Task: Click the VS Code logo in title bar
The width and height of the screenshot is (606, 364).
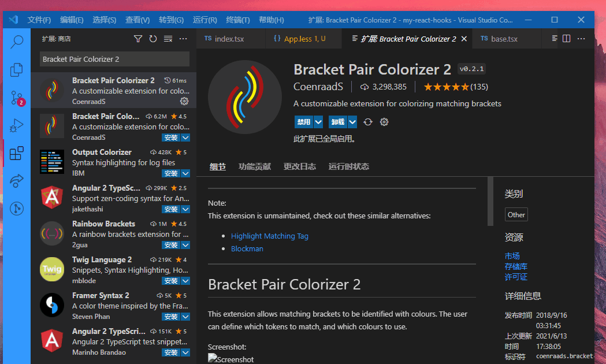Action: tap(13, 20)
